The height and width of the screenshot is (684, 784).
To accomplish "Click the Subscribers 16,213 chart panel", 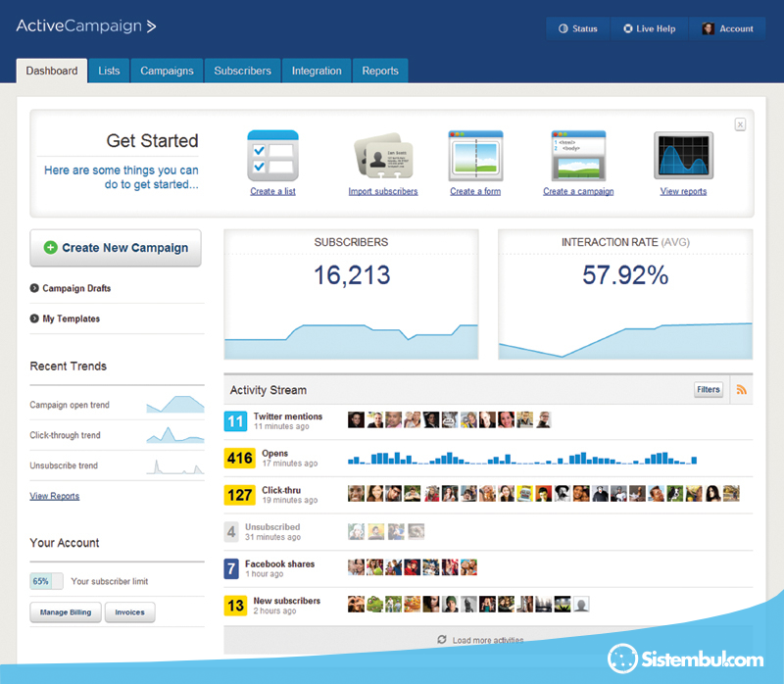I will click(x=351, y=295).
